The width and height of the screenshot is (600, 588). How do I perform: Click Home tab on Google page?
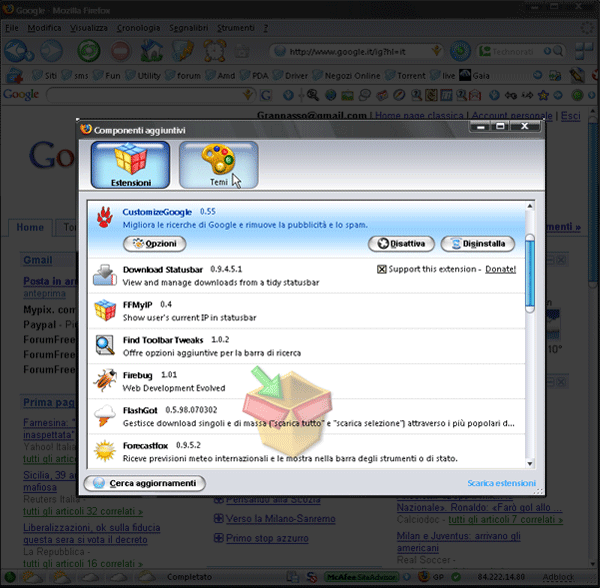(x=30, y=227)
